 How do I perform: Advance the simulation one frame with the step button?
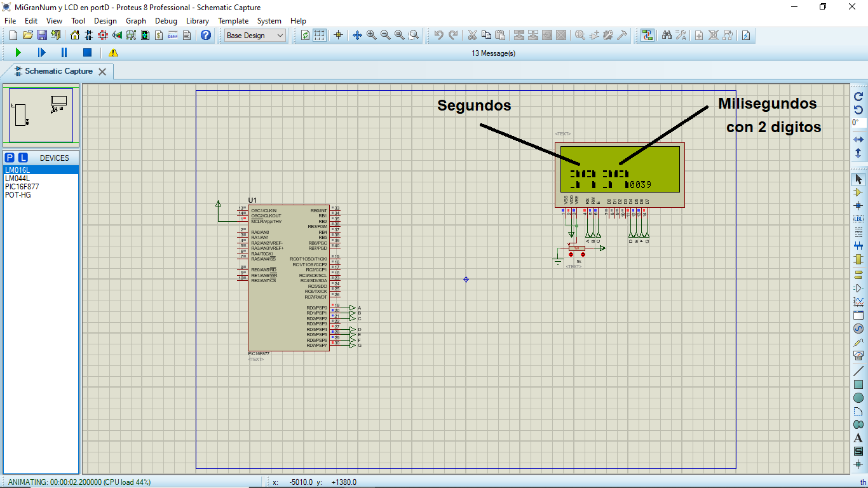point(41,53)
